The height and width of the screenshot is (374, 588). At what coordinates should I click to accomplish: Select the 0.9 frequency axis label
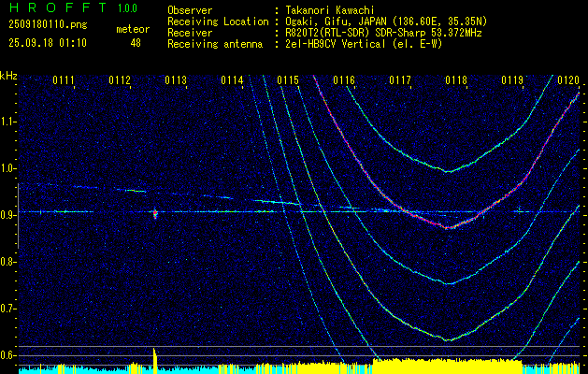pyautogui.click(x=8, y=215)
